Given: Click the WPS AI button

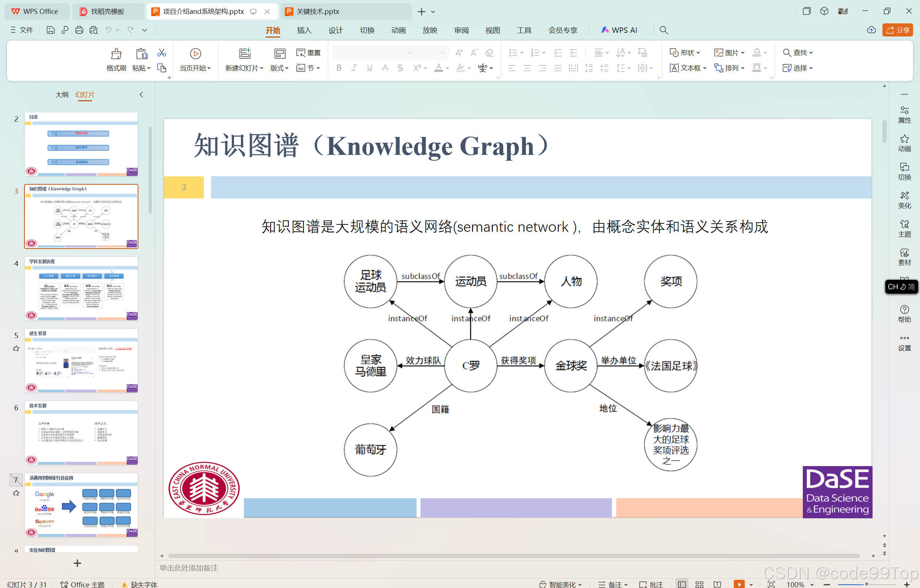Looking at the screenshot, I should click(x=619, y=30).
